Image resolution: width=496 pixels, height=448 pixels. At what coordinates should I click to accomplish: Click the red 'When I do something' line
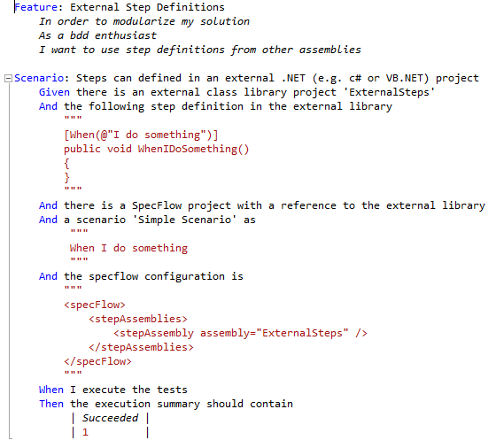(x=128, y=248)
